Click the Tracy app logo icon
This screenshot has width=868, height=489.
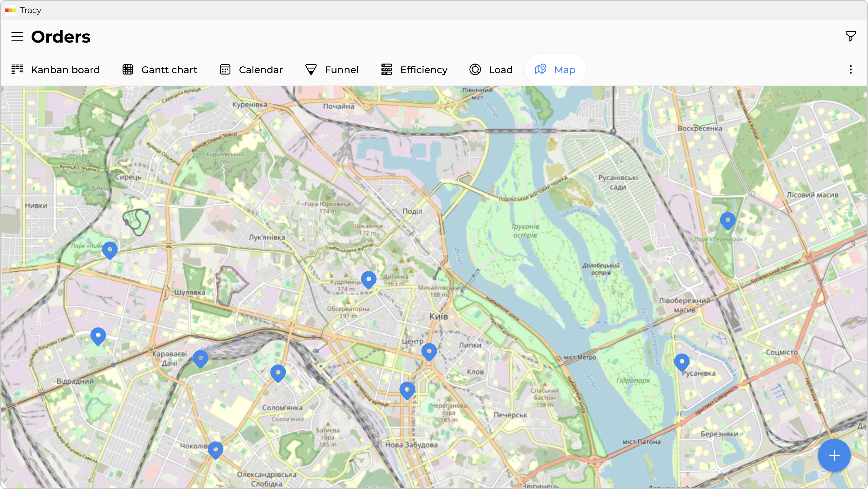(x=10, y=10)
